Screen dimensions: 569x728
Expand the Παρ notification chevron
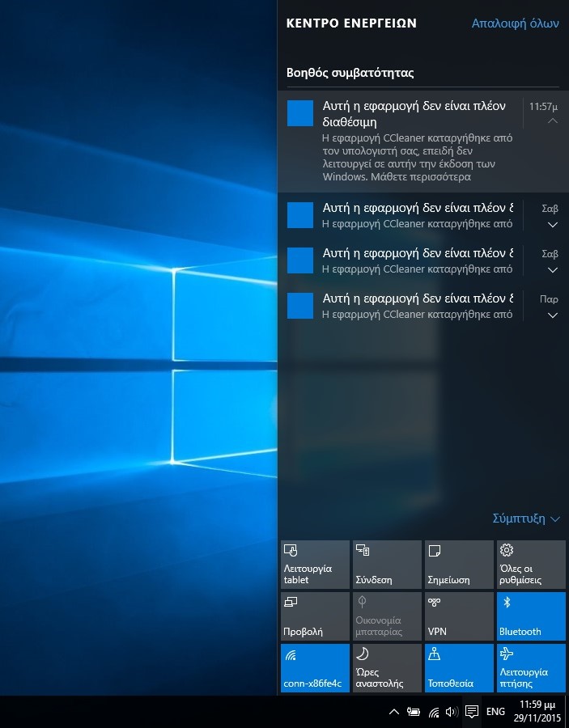[x=552, y=315]
